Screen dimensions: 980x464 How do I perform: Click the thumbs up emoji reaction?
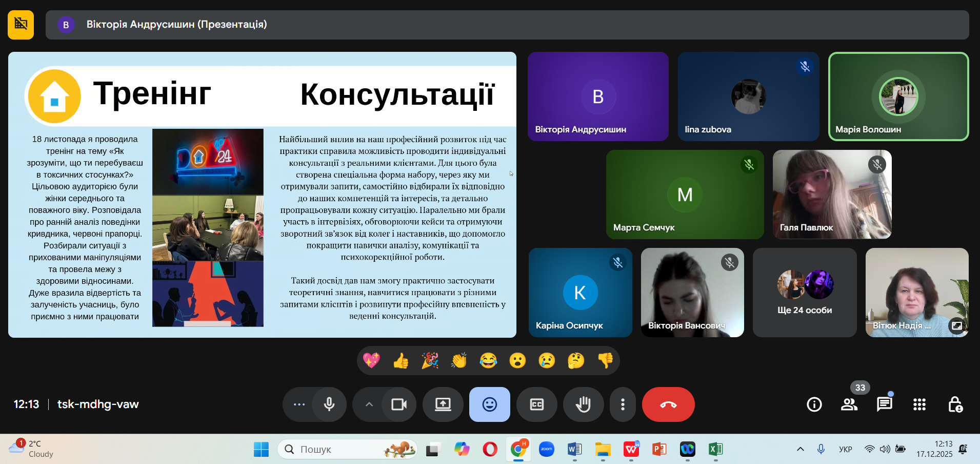[x=401, y=361]
